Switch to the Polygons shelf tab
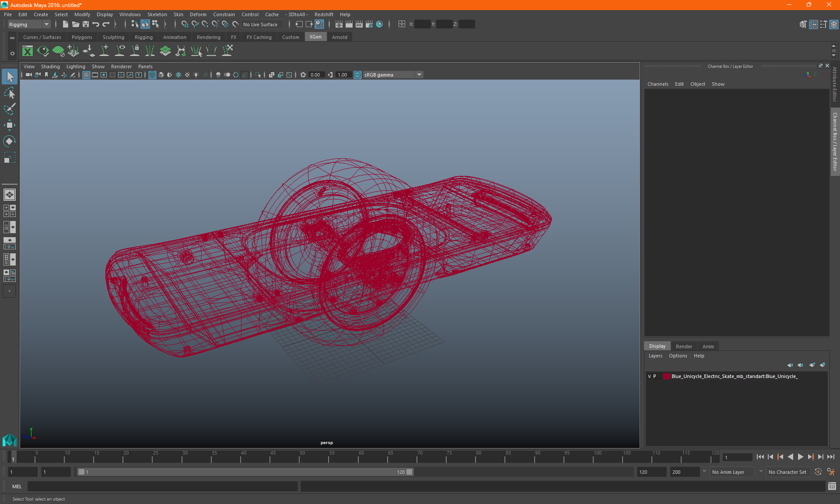Image resolution: width=840 pixels, height=504 pixels. click(x=82, y=37)
